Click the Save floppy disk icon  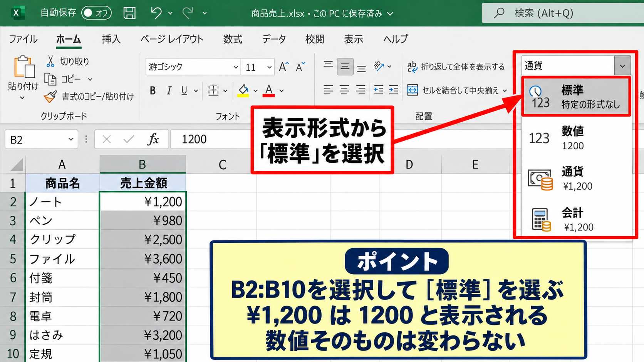point(129,13)
